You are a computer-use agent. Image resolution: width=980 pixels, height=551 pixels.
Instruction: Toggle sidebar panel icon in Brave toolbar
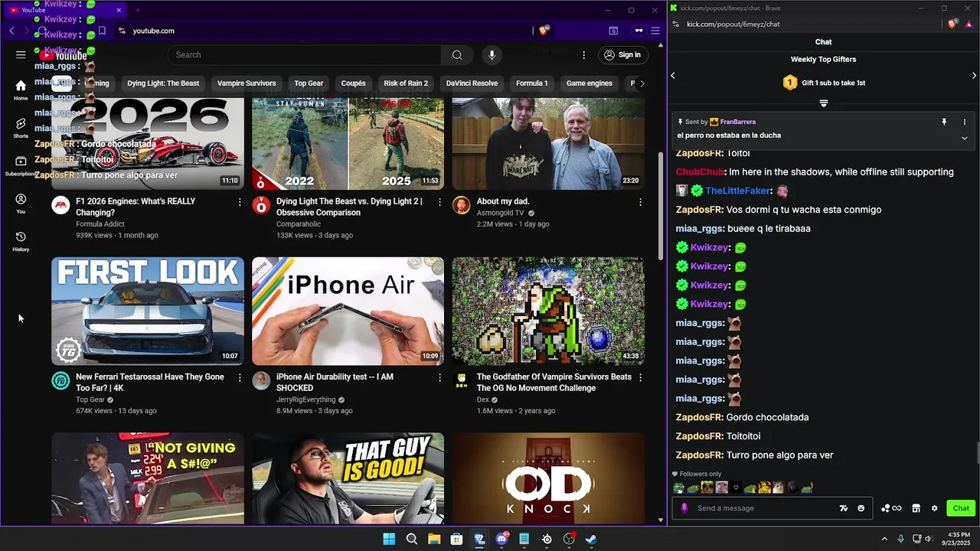(x=613, y=31)
